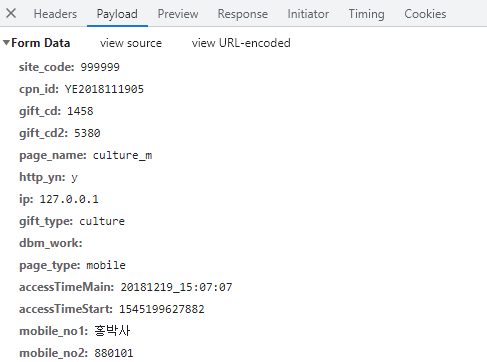Click the dbm_work parameter name
487x362 pixels.
[51, 243]
